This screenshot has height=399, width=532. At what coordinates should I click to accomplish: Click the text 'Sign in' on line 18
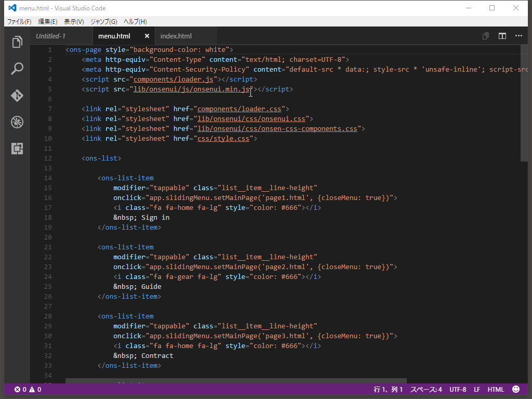click(x=155, y=217)
